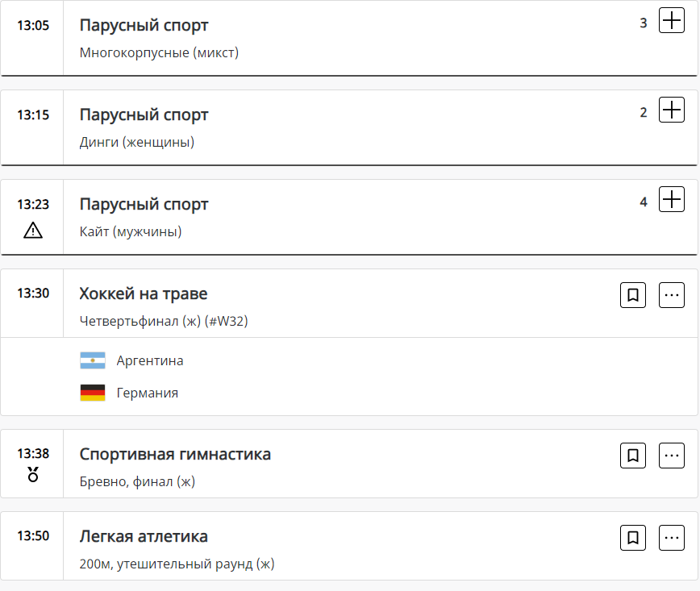The height and width of the screenshot is (591, 700).
Task: Open more options for Спортивная гимнастика
Action: tap(672, 456)
